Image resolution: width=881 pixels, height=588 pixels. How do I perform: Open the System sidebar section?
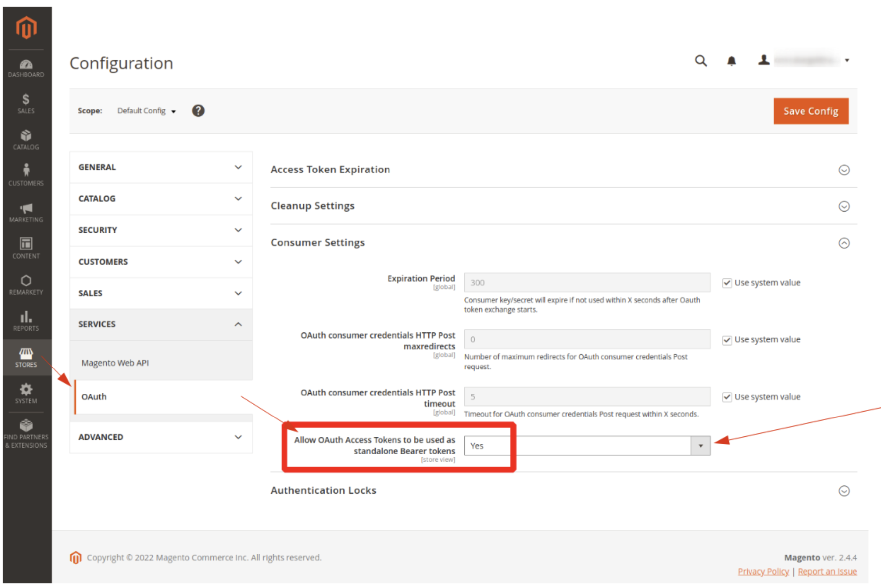tap(26, 393)
